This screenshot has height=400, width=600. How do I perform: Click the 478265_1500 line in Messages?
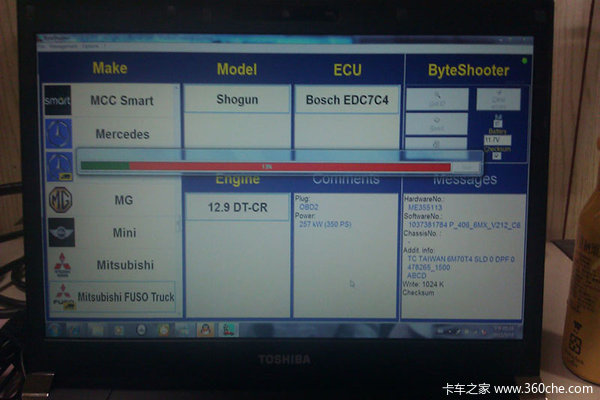coord(429,268)
